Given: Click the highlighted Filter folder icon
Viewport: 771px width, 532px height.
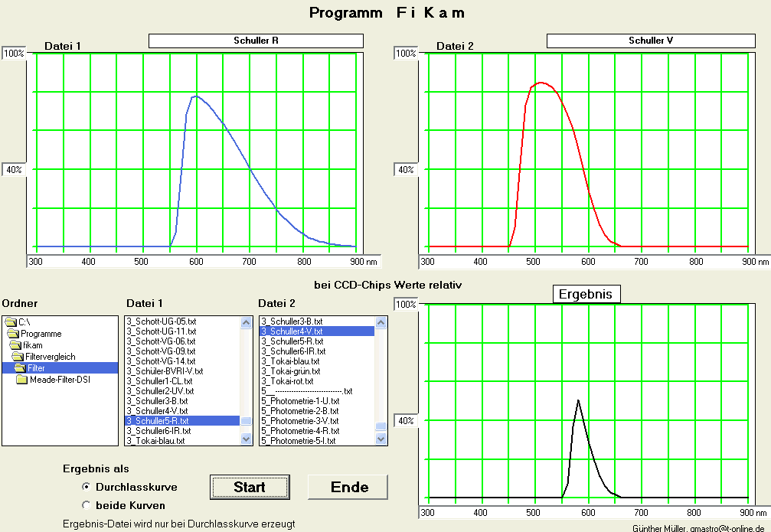Looking at the screenshot, I should click(x=21, y=368).
